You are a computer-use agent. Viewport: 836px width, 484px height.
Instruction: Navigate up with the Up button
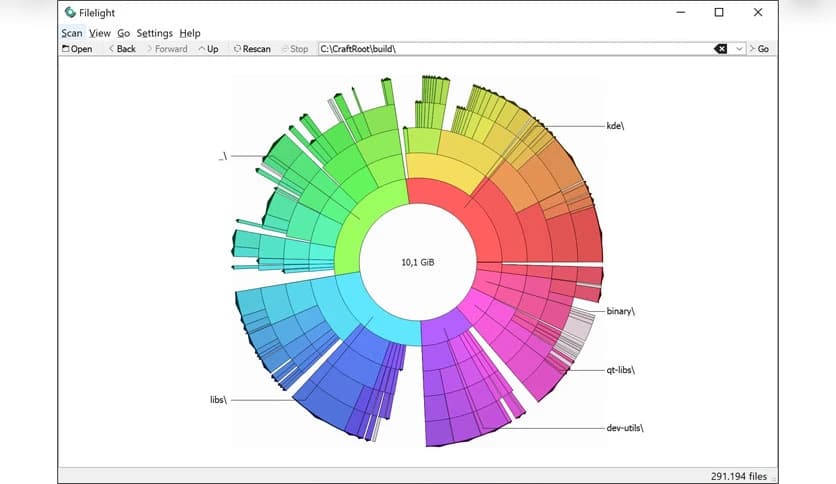point(208,48)
